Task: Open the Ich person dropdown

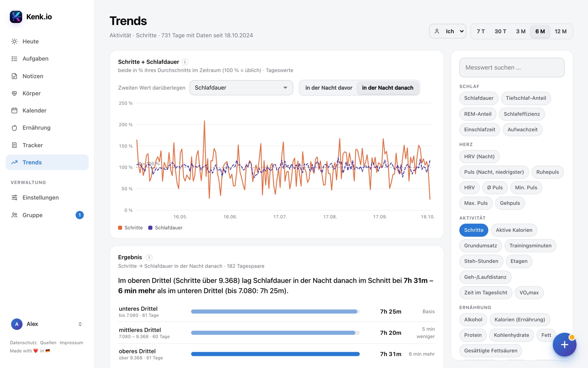Action: [x=448, y=31]
